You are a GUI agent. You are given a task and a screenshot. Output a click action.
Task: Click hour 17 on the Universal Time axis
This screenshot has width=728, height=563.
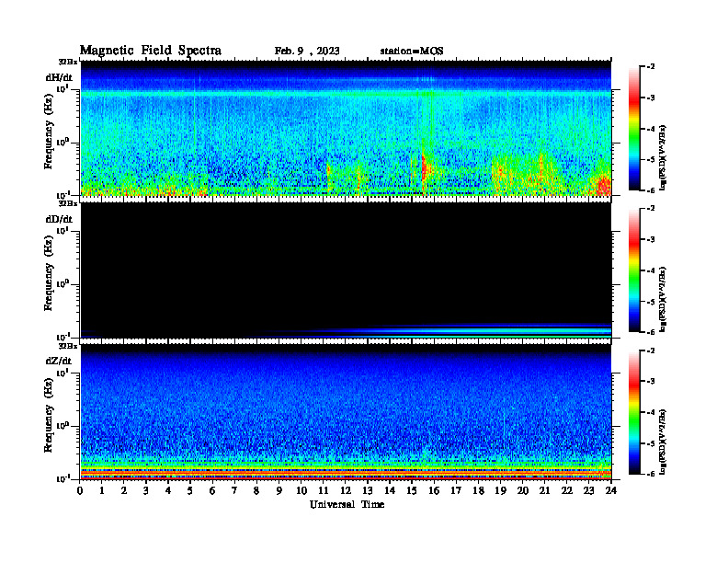(x=456, y=491)
